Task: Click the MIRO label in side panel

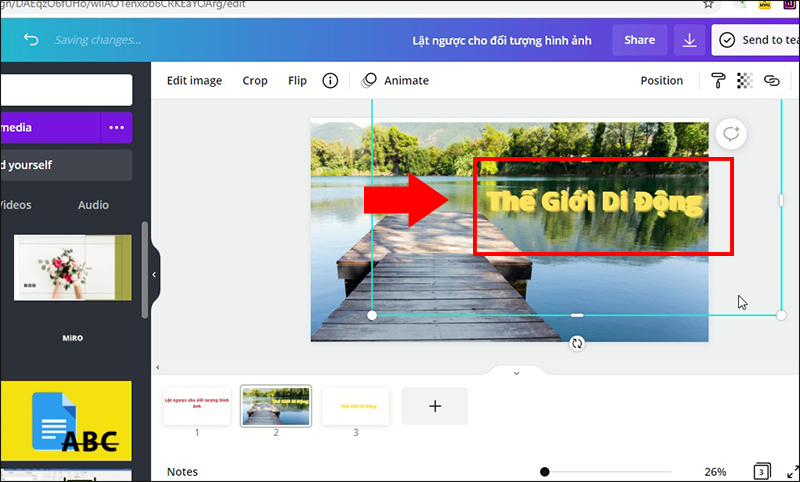Action: pyautogui.click(x=72, y=338)
